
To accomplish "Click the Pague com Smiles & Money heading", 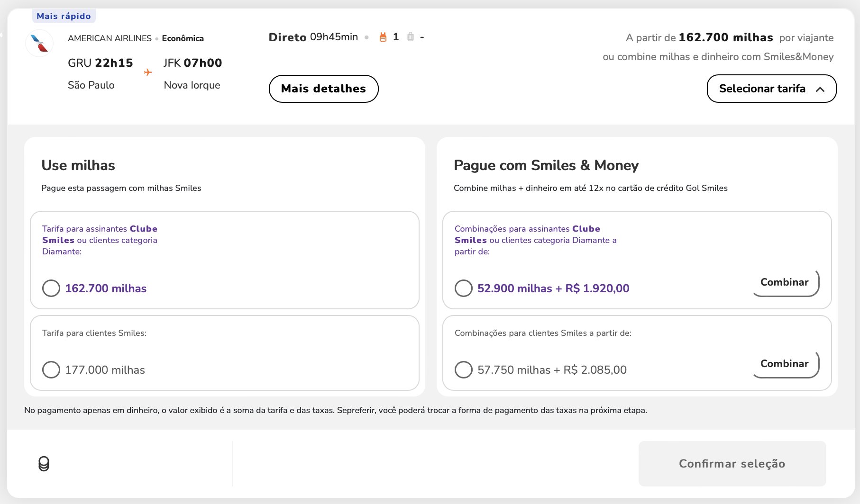I will pos(546,165).
